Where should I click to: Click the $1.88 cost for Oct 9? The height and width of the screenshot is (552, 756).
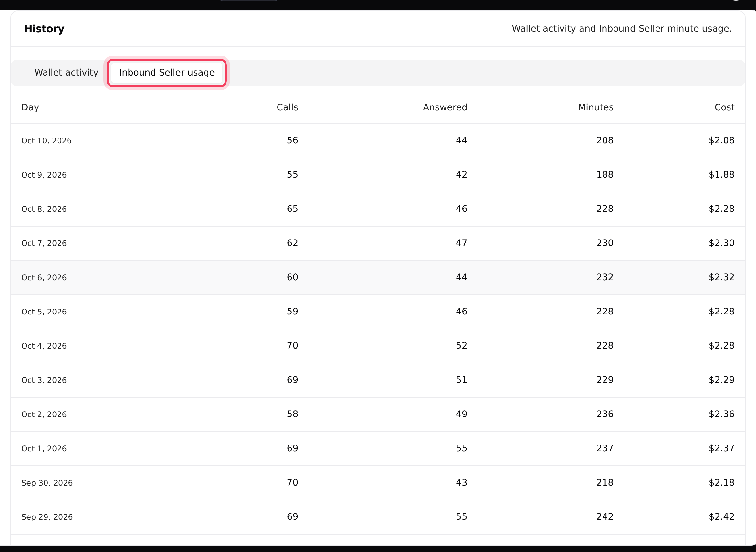721,174
